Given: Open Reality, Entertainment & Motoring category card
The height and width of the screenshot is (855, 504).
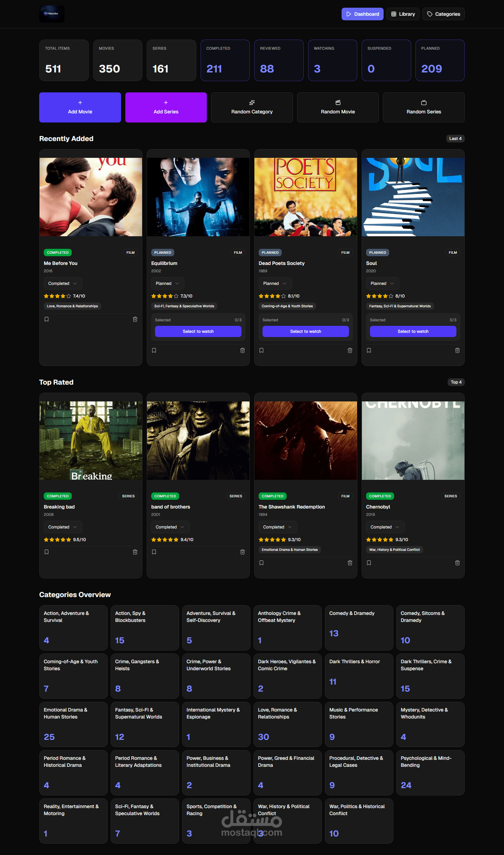Looking at the screenshot, I should coord(73,821).
